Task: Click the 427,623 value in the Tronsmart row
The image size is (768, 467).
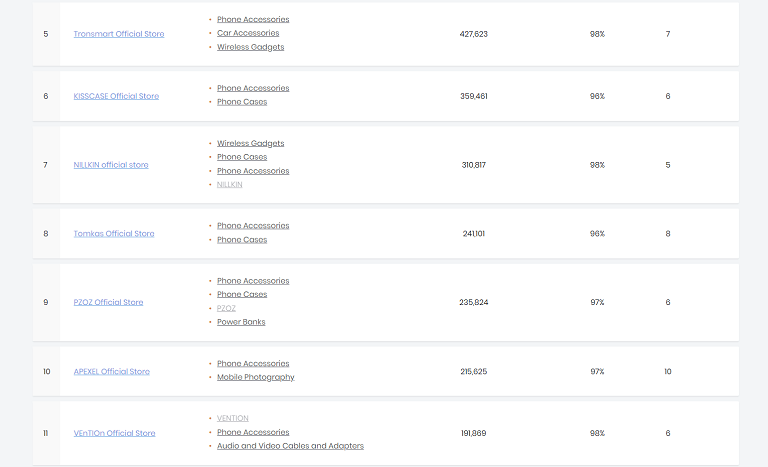Action: point(473,34)
